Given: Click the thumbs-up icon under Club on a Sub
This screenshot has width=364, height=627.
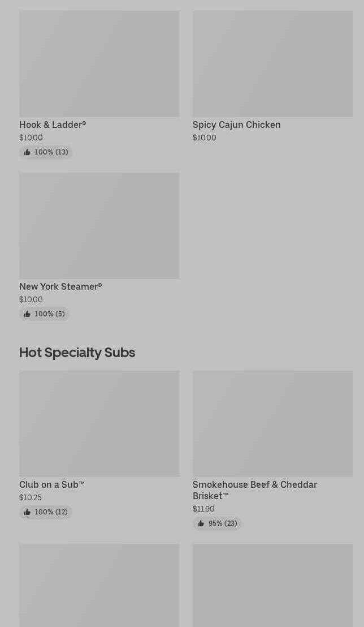Looking at the screenshot, I should (x=27, y=512).
